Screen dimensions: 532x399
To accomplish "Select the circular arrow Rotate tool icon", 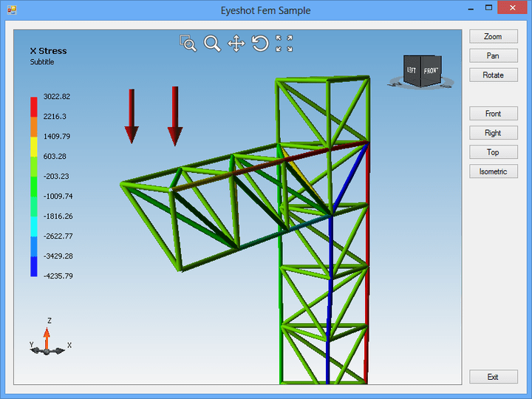I will pyautogui.click(x=260, y=44).
